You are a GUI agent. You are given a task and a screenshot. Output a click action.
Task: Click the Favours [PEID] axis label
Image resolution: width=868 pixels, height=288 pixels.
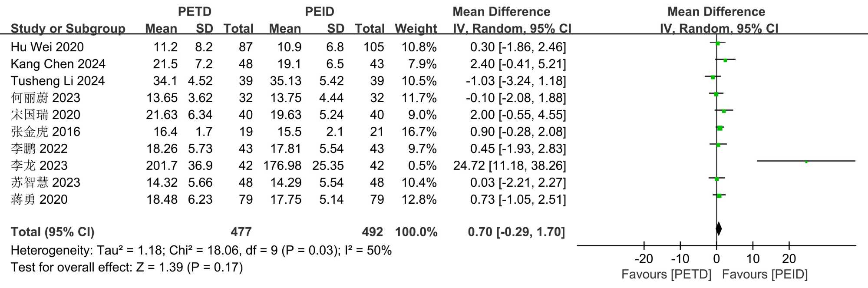765,274
